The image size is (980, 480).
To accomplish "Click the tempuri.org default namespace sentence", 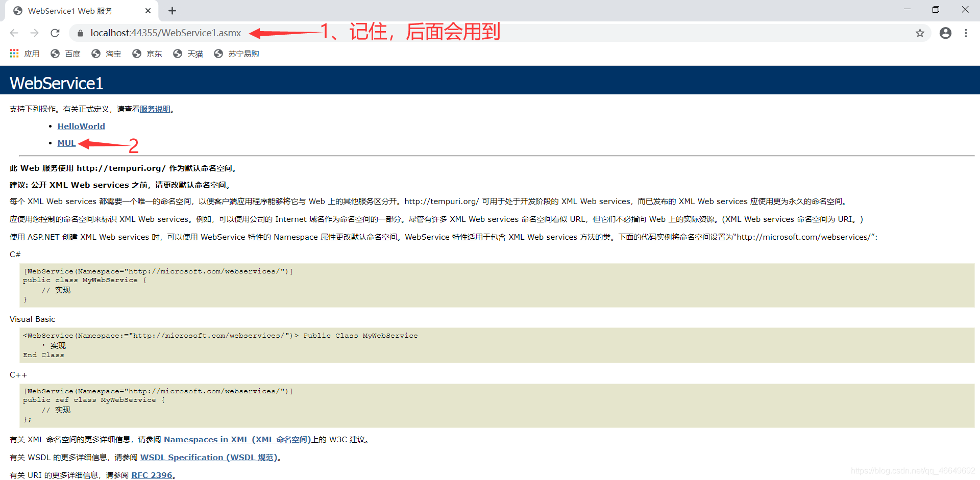I will 124,168.
